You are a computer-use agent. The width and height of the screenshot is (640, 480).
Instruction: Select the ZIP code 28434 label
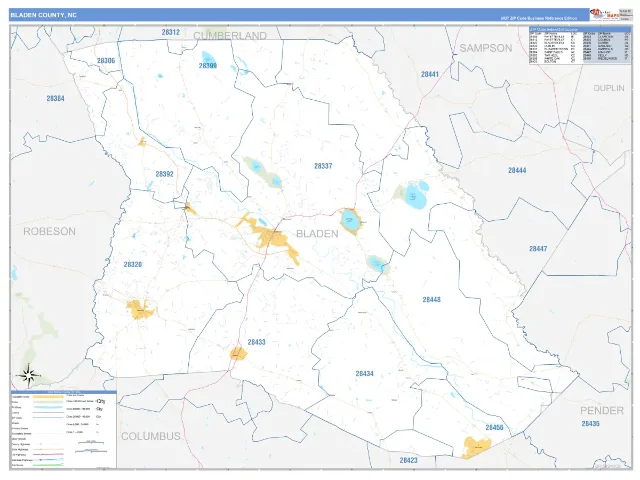pos(364,374)
